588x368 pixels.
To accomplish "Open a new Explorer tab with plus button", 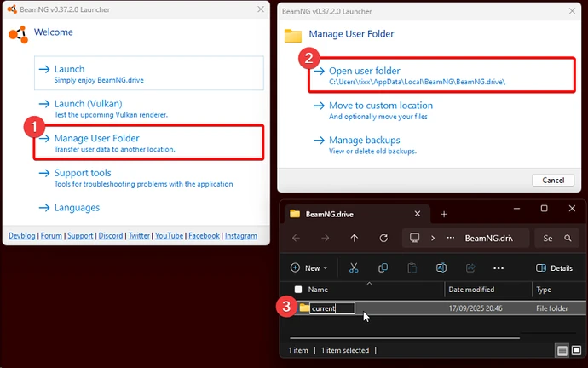I will 444,214.
